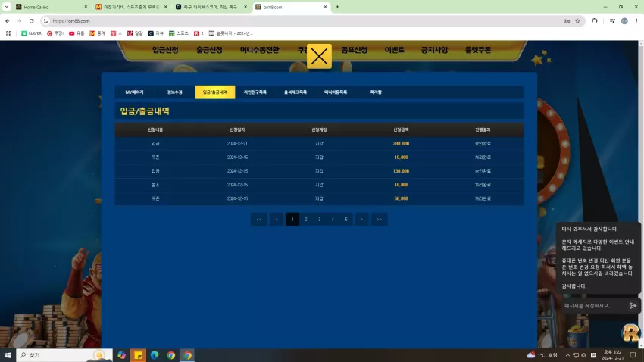
Task: Click the 신청금액 column header
Action: 401,130
